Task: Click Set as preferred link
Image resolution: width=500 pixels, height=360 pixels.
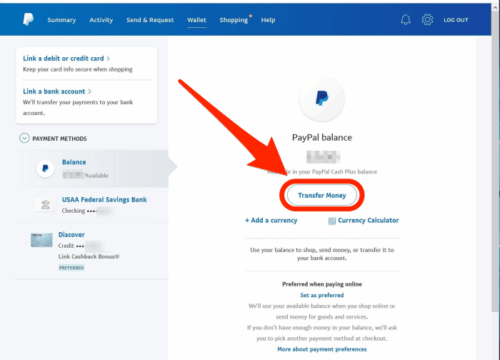Action: (322, 295)
